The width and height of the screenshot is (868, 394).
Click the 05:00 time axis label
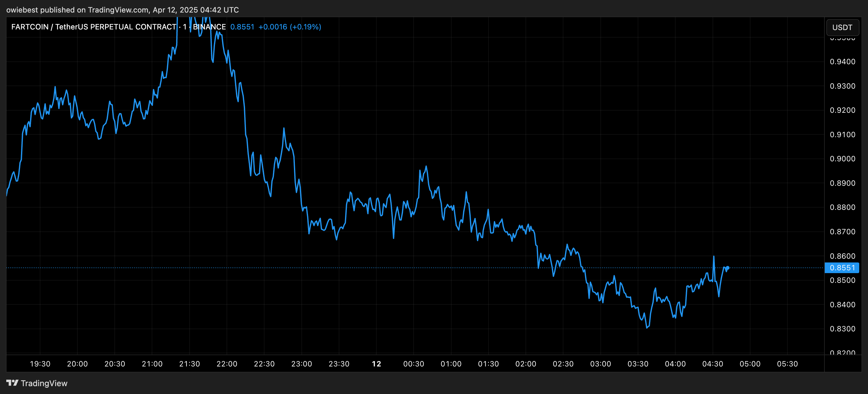(x=750, y=364)
